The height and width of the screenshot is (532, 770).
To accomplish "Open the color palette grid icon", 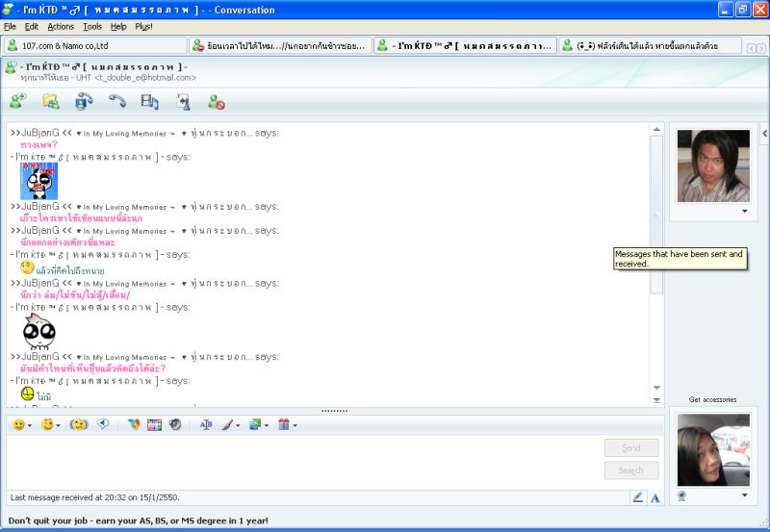I will 154,424.
